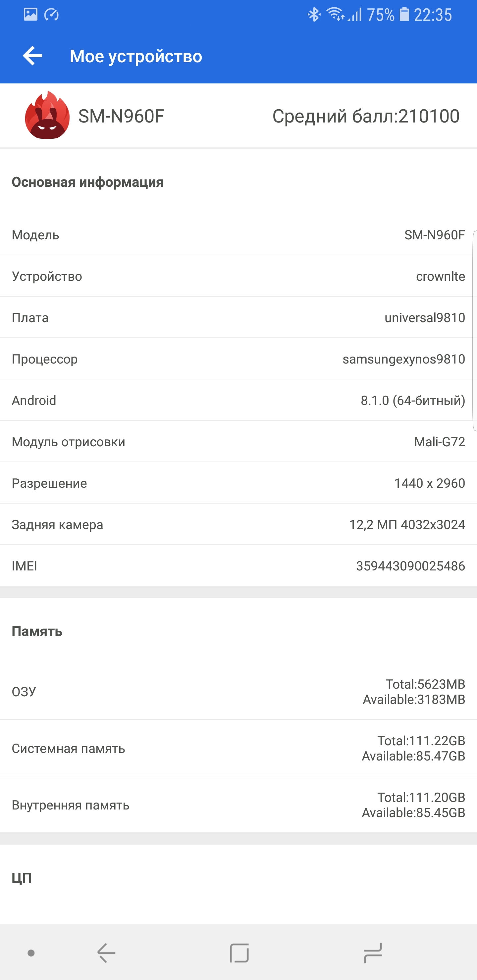Tap the battery icon in status bar
This screenshot has height=980, width=477.
404,15
